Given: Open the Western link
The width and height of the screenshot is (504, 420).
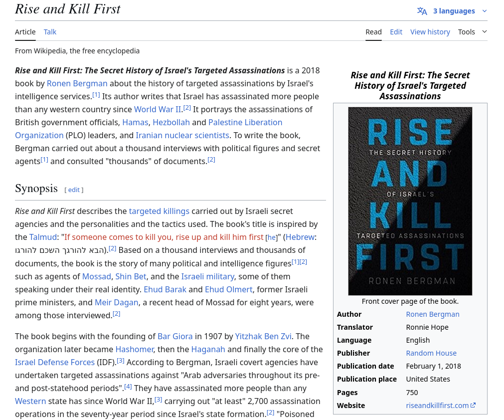Looking at the screenshot, I should pyautogui.click(x=30, y=401).
